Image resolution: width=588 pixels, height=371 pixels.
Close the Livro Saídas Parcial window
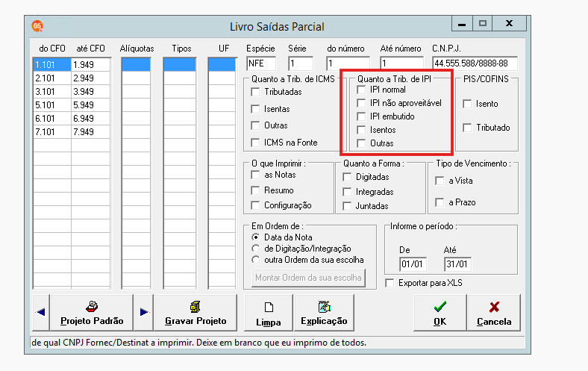[509, 24]
